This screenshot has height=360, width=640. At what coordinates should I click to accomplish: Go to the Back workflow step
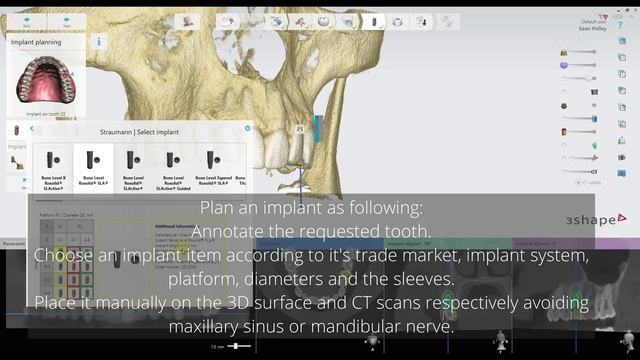point(27,22)
